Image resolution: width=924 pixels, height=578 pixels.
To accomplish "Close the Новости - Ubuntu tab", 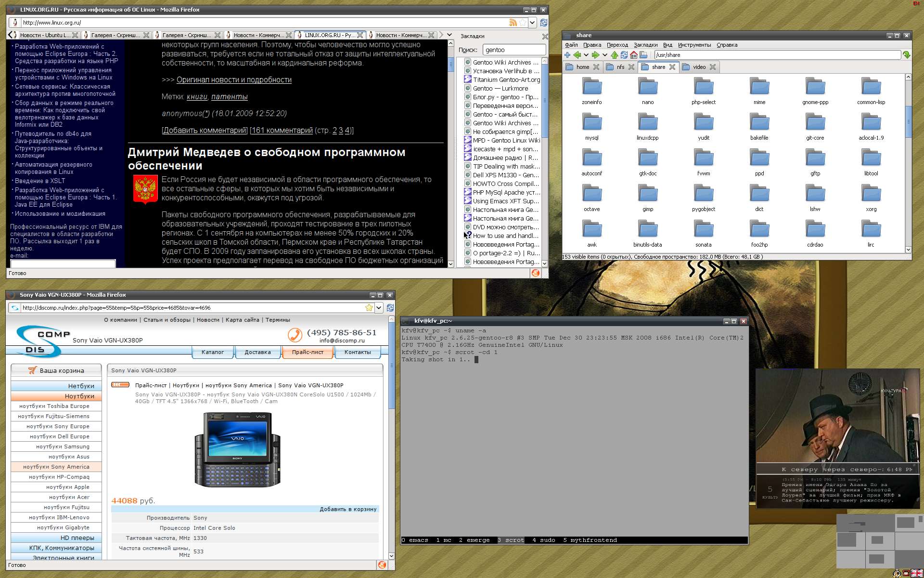I will [75, 35].
